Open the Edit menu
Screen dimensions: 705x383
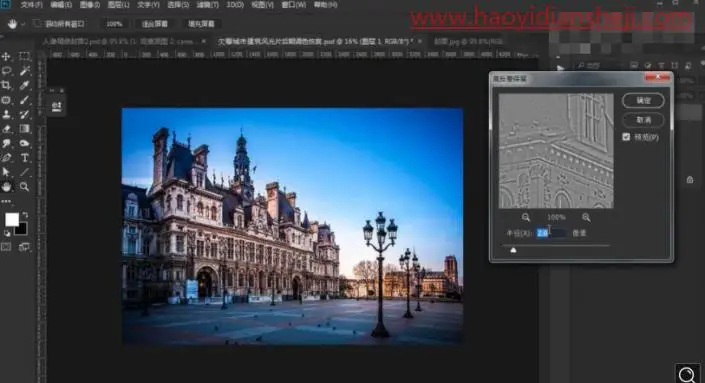pos(61,4)
